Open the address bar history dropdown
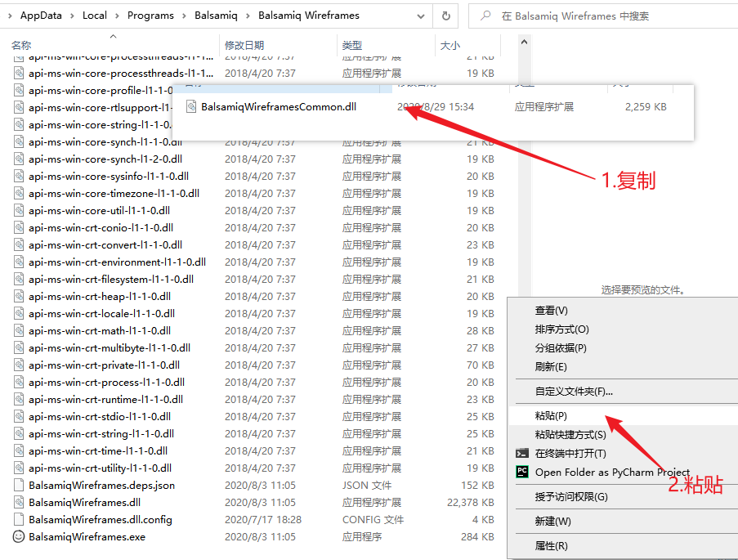This screenshot has width=738, height=560. pyautogui.click(x=421, y=16)
